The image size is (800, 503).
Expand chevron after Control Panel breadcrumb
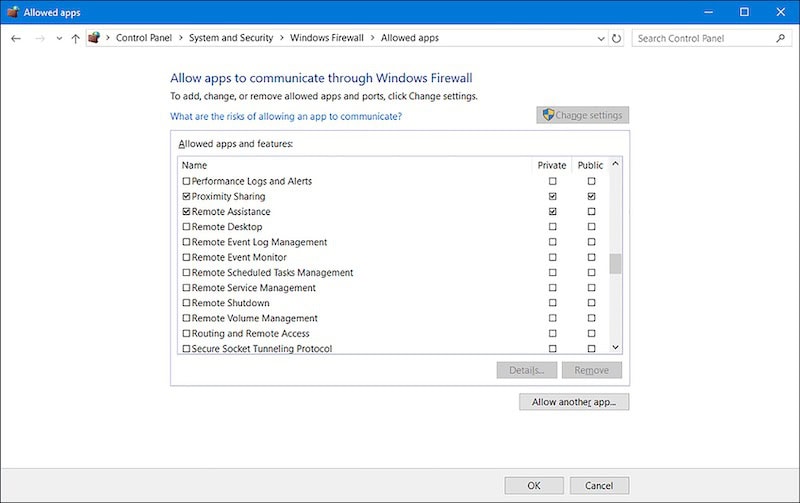(x=181, y=38)
